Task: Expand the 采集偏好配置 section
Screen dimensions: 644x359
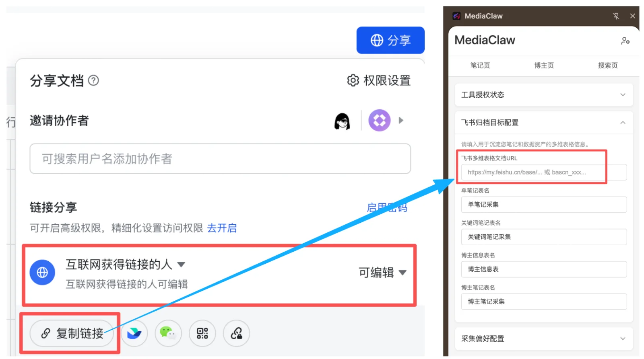Action: (544, 338)
